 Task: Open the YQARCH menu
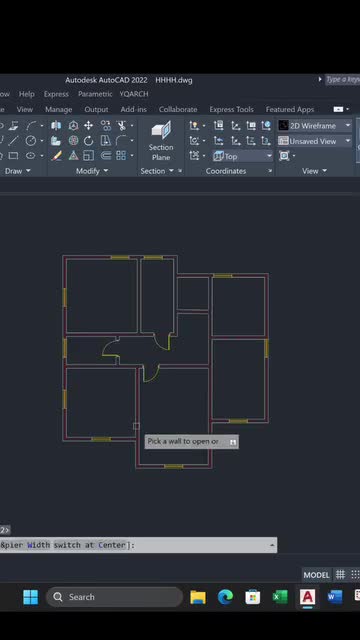click(x=134, y=94)
